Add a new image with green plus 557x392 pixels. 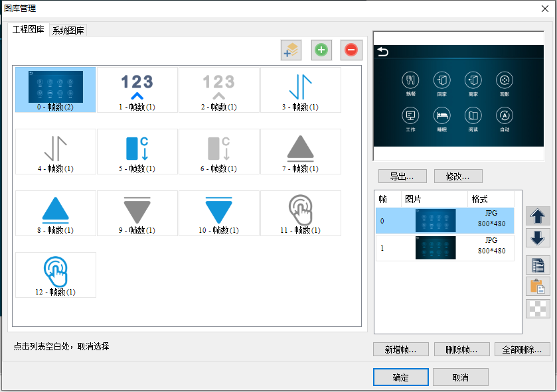click(x=321, y=50)
